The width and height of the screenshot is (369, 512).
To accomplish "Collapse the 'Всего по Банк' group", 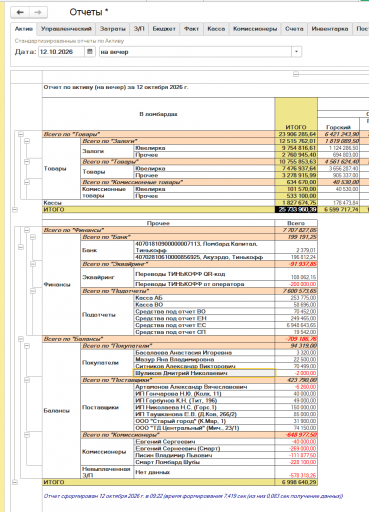I will coord(33,237).
